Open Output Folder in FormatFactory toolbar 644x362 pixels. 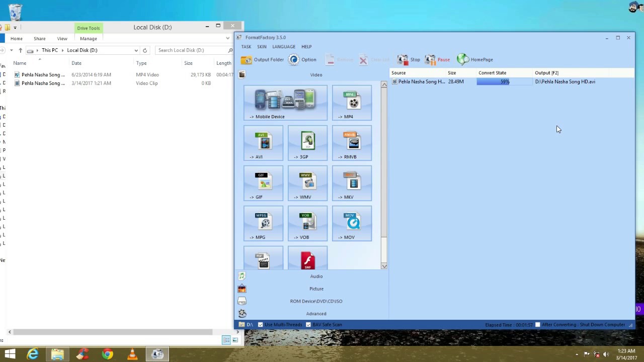[262, 60]
